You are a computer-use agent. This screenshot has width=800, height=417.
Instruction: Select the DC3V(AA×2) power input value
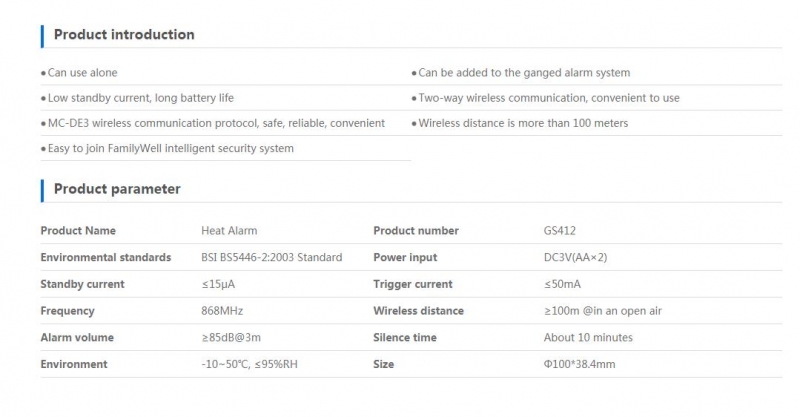(x=575, y=257)
